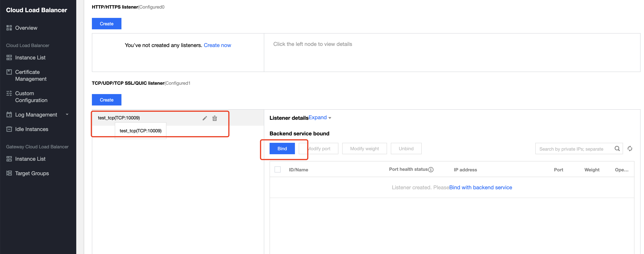Open Instance List under Cloud Load Balancer
This screenshot has height=254, width=644.
pos(30,58)
